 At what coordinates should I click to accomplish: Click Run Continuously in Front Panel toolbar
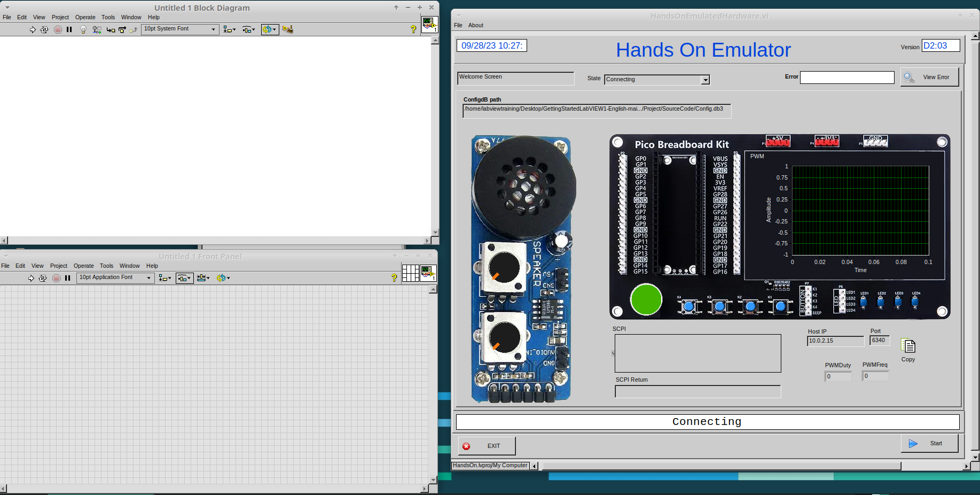(43, 278)
